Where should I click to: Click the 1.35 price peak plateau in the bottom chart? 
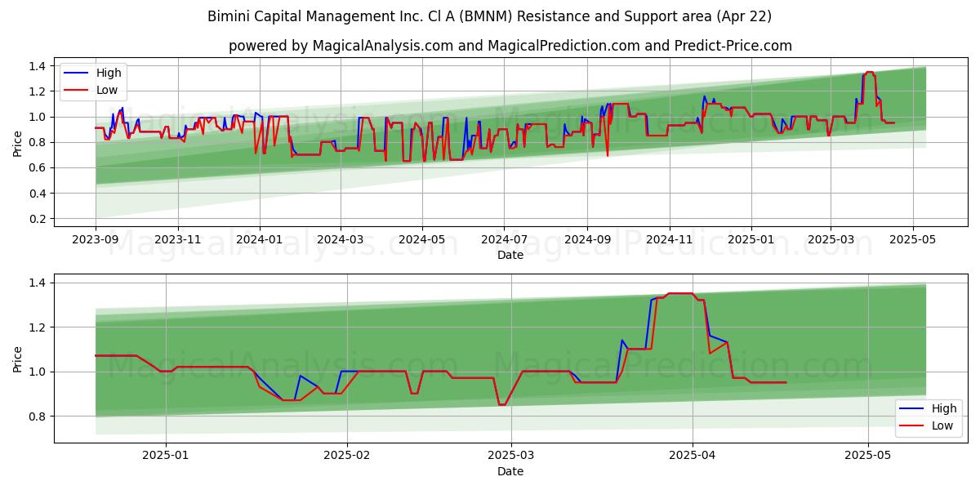pos(679,293)
